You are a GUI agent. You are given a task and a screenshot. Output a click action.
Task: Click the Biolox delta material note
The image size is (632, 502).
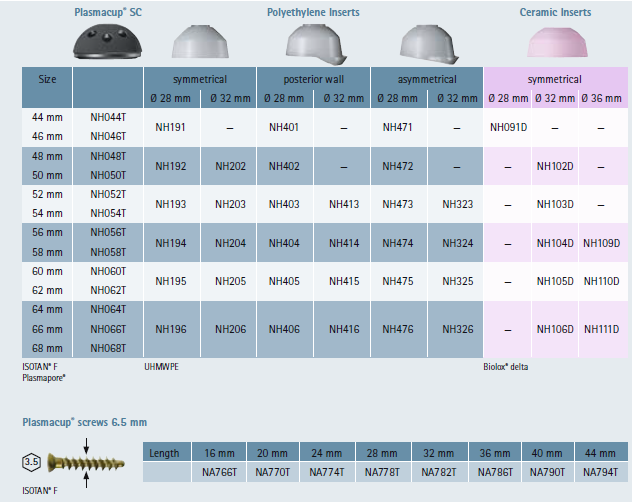[x=505, y=367]
